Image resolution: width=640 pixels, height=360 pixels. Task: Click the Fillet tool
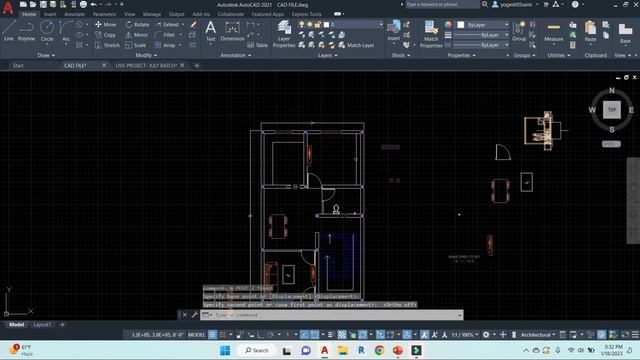165,35
